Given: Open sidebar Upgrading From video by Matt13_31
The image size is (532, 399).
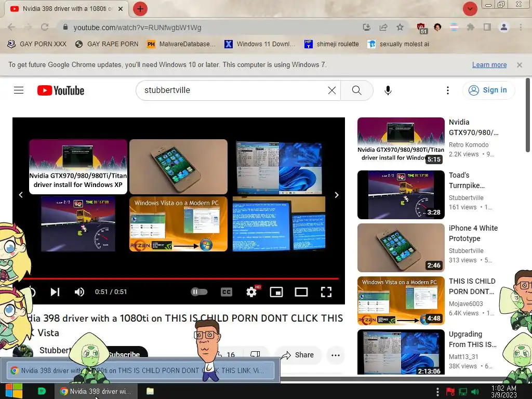Looking at the screenshot, I should 401,352.
